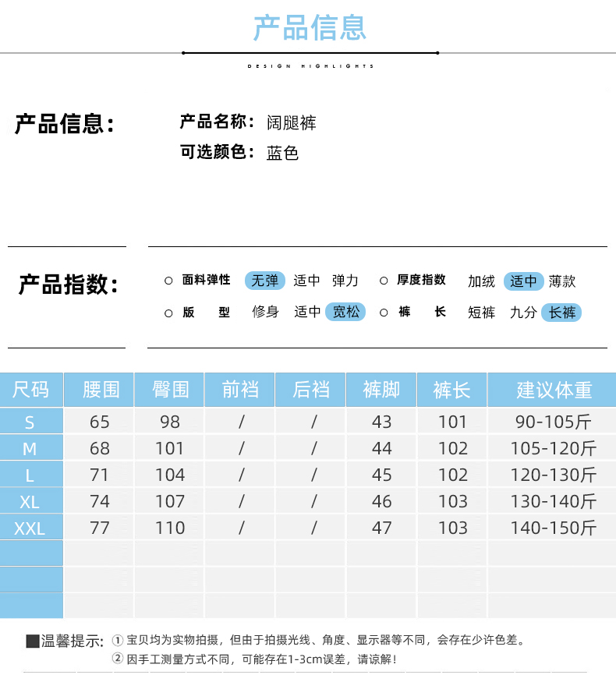The image size is (616, 689).
Task: Click the 可选颜色 label
Action: click(217, 152)
